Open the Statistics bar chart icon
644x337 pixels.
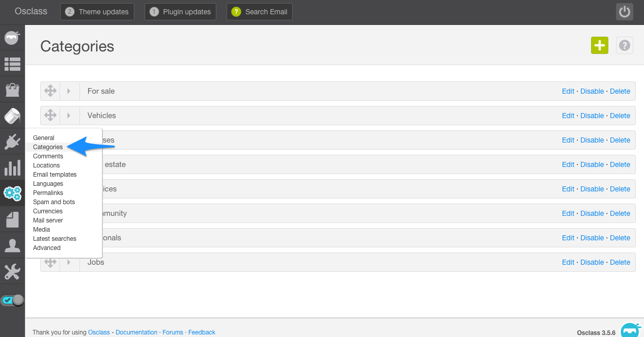coord(12,167)
